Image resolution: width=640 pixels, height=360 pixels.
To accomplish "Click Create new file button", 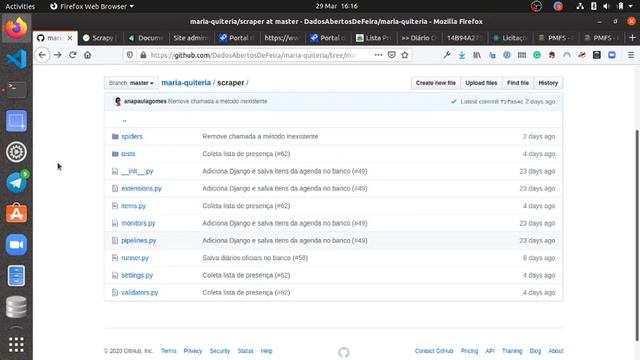I will [436, 83].
